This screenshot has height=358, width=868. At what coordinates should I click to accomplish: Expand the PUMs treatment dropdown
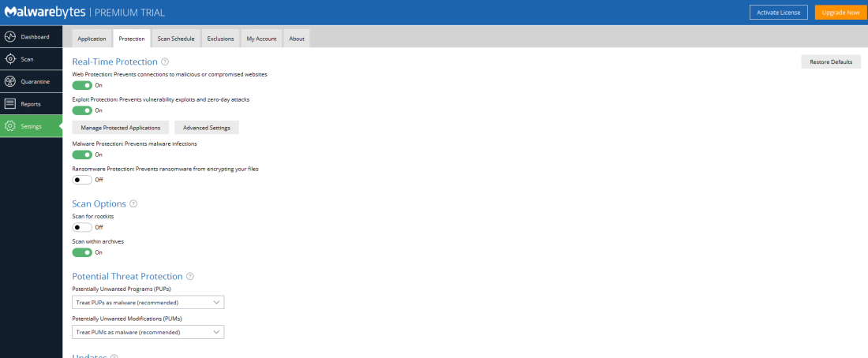coord(148,332)
